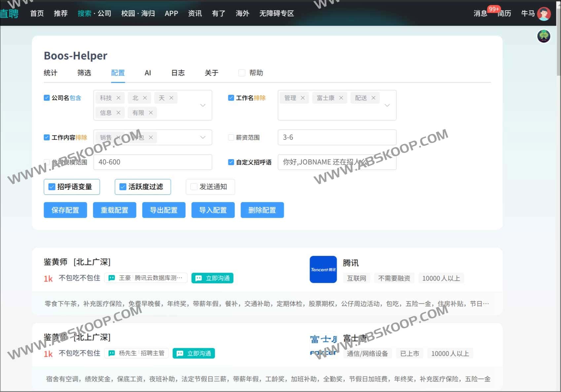The width and height of the screenshot is (561, 392).
Task: Expand the 工作内容排除 dropdown
Action: [x=203, y=137]
